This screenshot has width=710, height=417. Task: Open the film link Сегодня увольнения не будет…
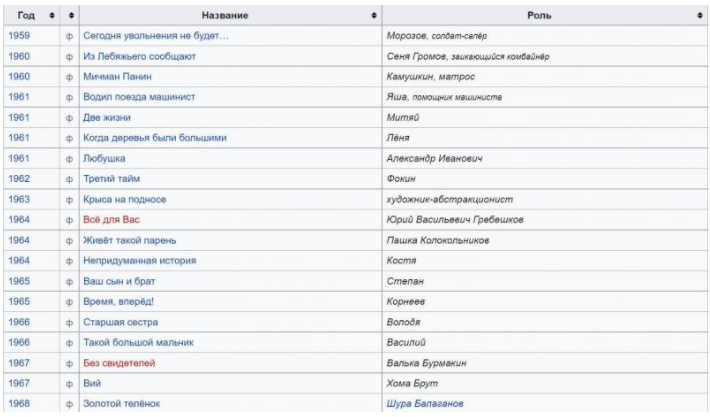pos(155,36)
